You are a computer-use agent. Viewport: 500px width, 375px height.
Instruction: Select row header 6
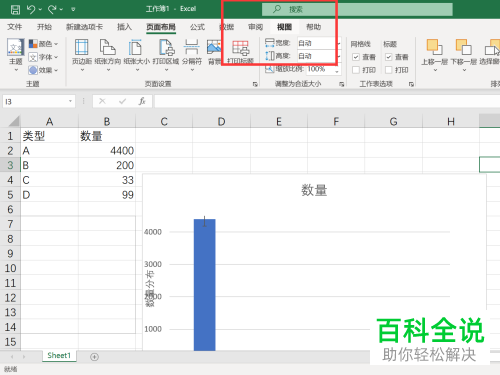click(x=10, y=209)
